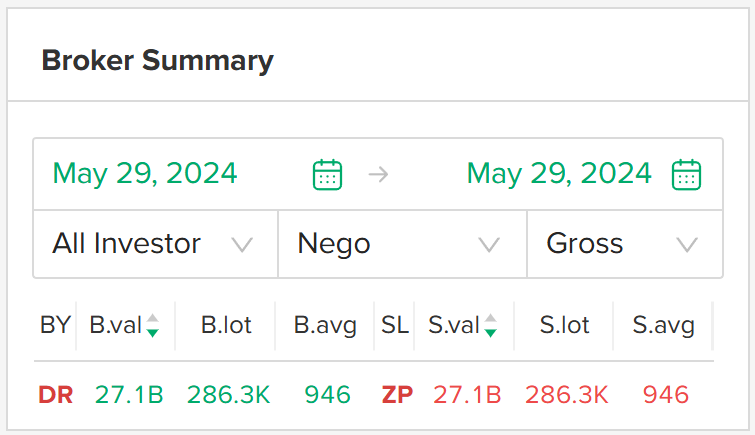The height and width of the screenshot is (435, 755).
Task: Open the start date calendar icon
Action: 327,174
